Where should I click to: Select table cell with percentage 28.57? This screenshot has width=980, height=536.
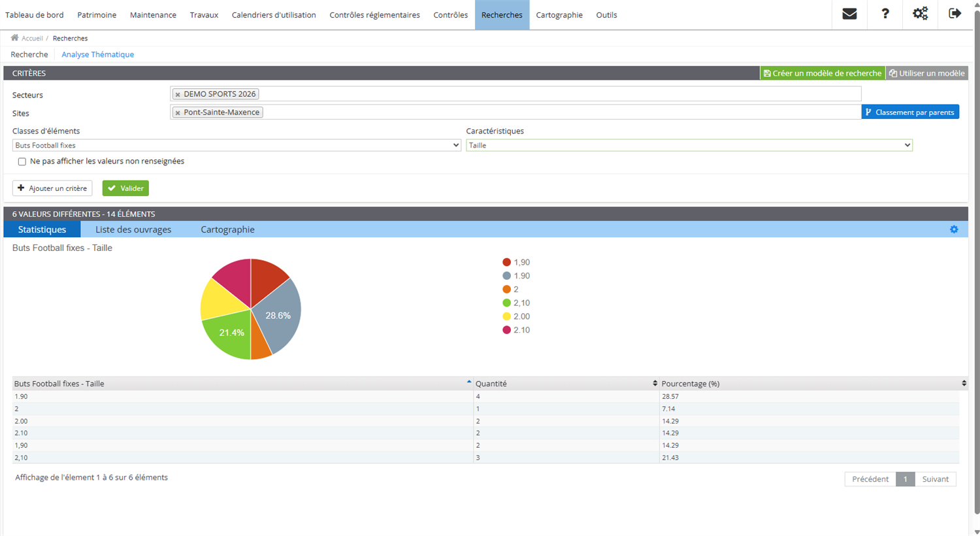pyautogui.click(x=809, y=396)
